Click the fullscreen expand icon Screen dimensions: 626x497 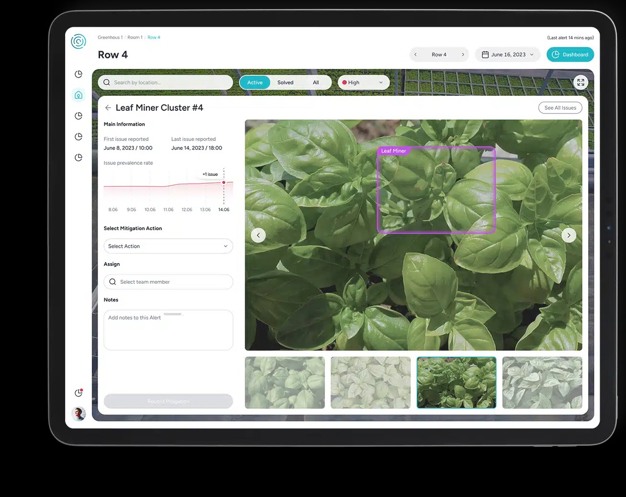coord(581,83)
